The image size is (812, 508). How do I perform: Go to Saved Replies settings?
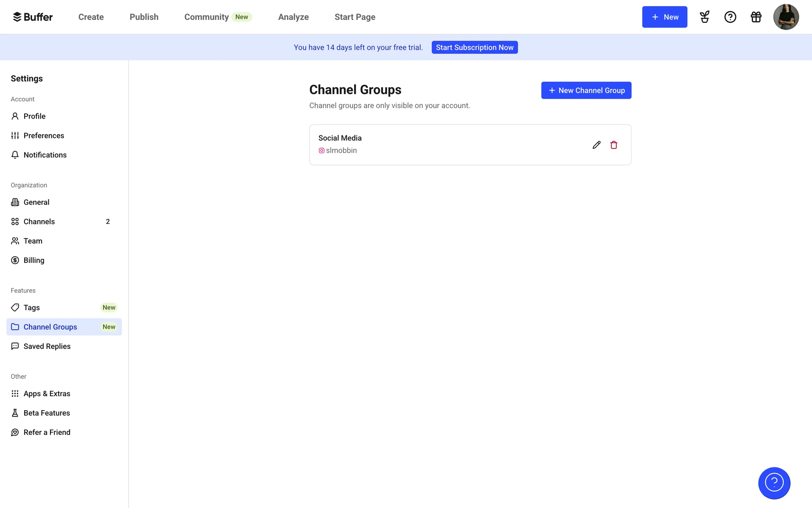point(47,346)
